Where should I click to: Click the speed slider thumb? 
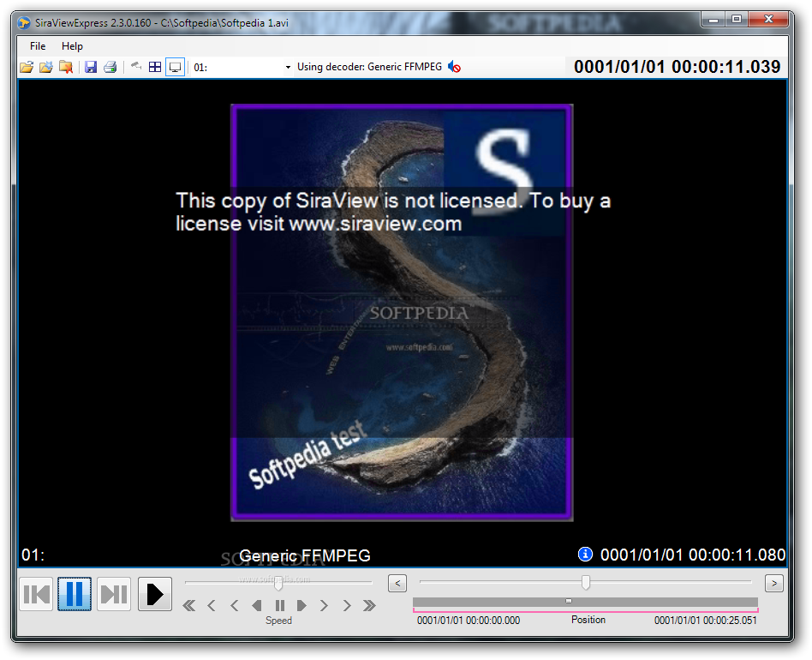click(278, 583)
